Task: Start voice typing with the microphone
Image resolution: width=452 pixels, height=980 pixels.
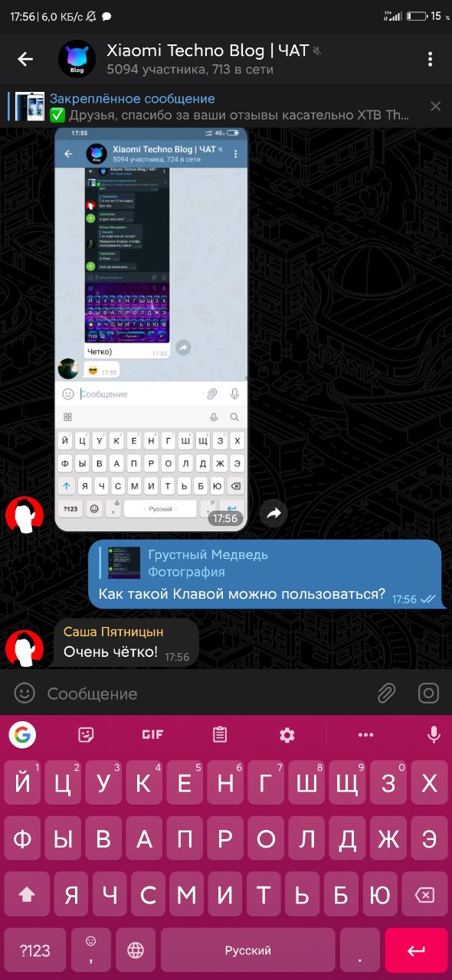Action: [434, 735]
